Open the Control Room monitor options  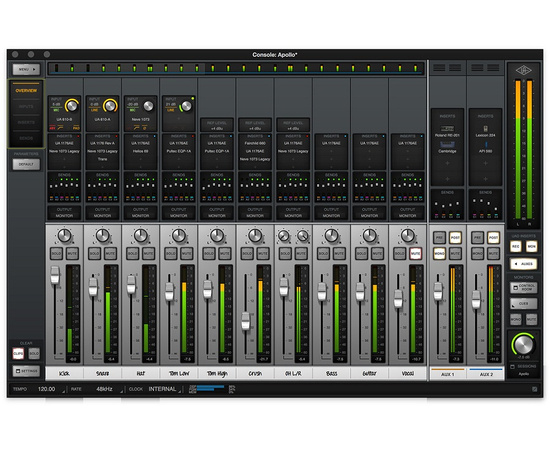tap(523, 288)
